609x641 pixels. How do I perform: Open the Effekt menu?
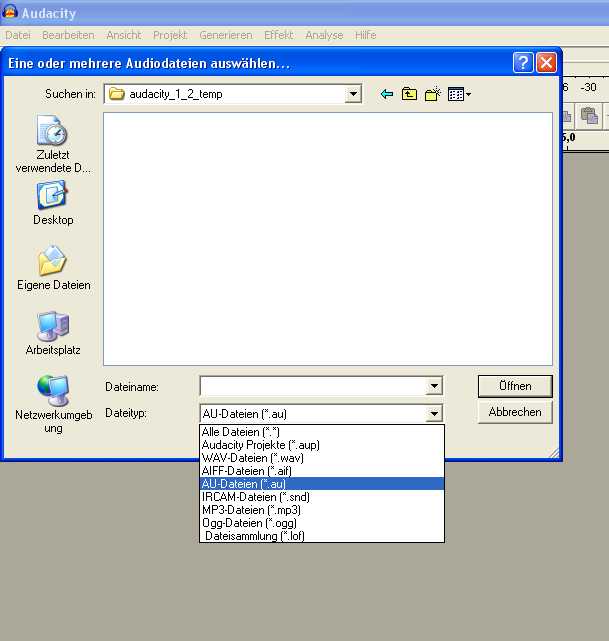pyautogui.click(x=278, y=35)
